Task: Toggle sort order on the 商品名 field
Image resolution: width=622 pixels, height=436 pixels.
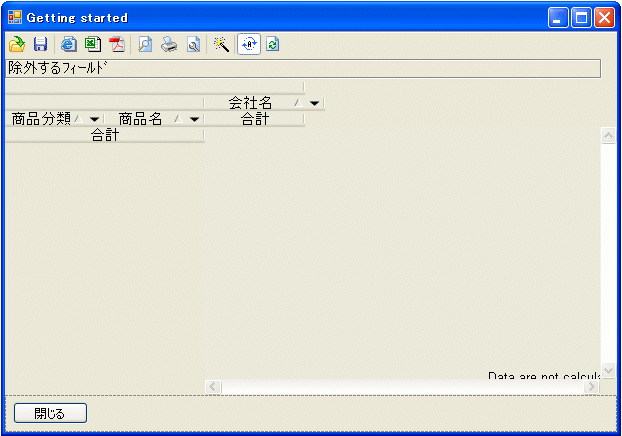Action: pyautogui.click(x=179, y=119)
